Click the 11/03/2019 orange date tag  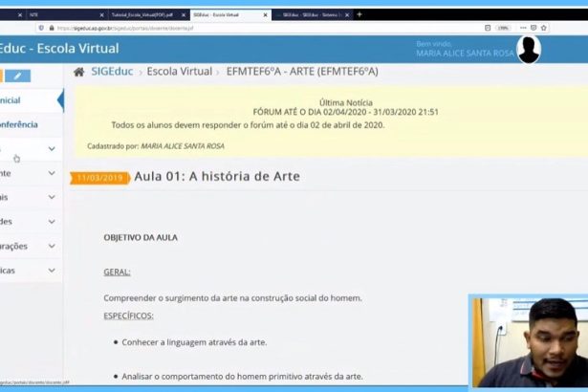[x=99, y=178]
